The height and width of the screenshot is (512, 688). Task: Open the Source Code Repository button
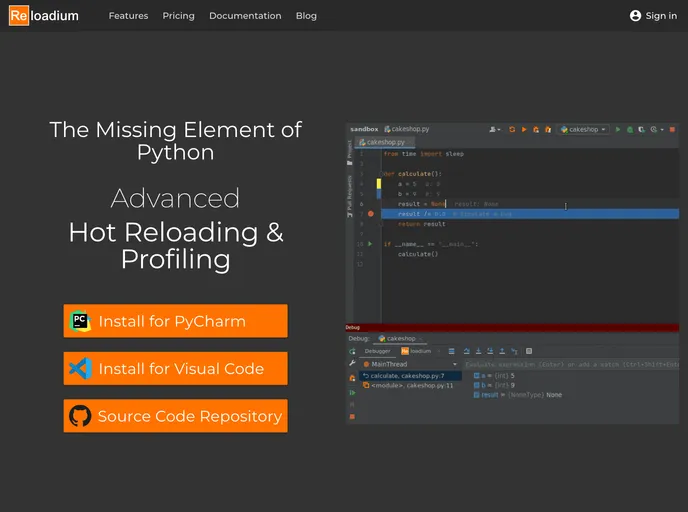coord(176,415)
